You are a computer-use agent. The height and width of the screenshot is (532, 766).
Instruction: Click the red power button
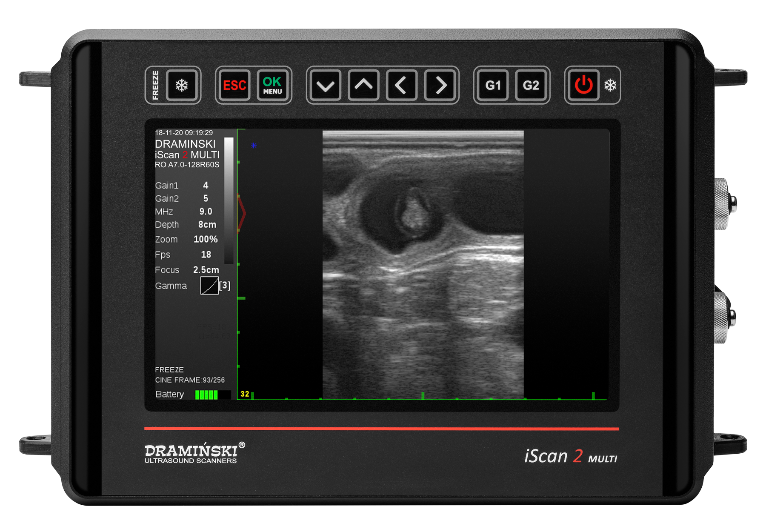pos(584,85)
